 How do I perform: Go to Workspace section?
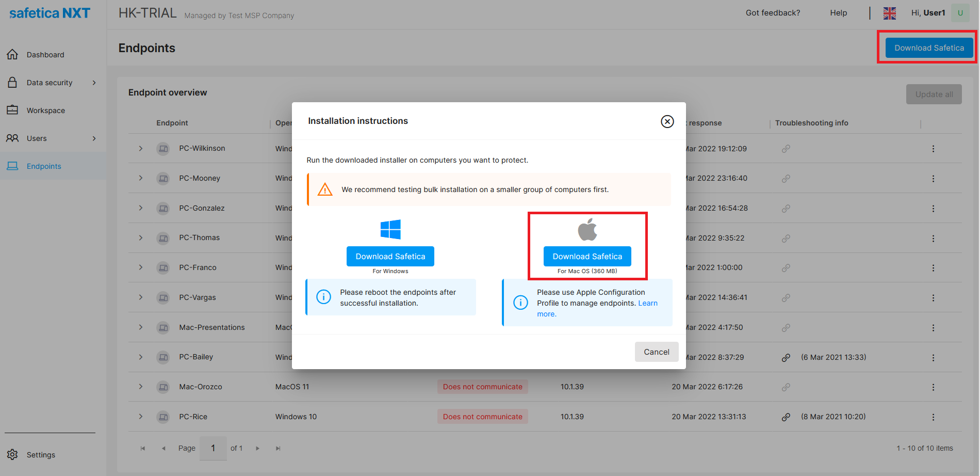[x=46, y=110]
